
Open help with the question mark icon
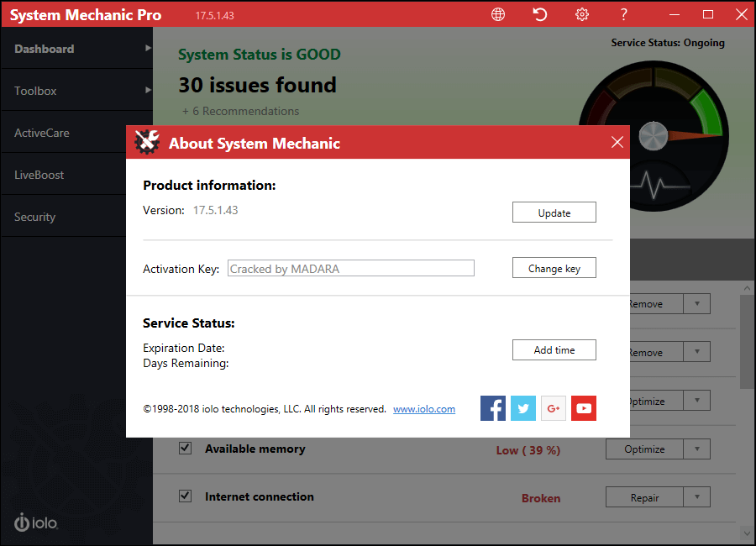623,14
